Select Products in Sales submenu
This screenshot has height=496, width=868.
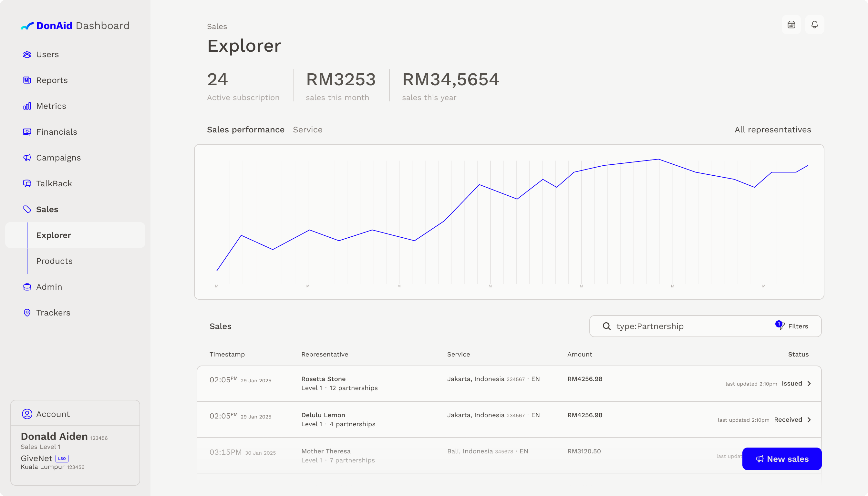pos(55,261)
